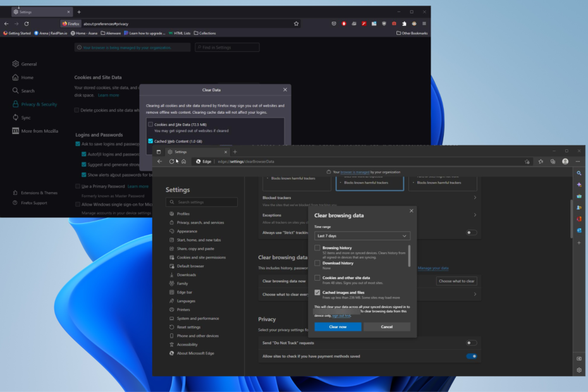Click the Edge sidebar search icon
The height and width of the screenshot is (392, 588).
pyautogui.click(x=579, y=173)
